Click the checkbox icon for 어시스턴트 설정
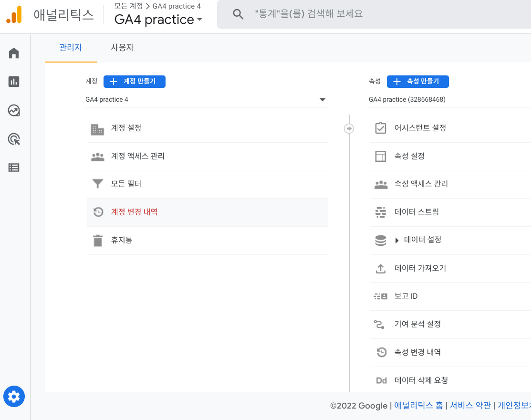 tap(381, 128)
